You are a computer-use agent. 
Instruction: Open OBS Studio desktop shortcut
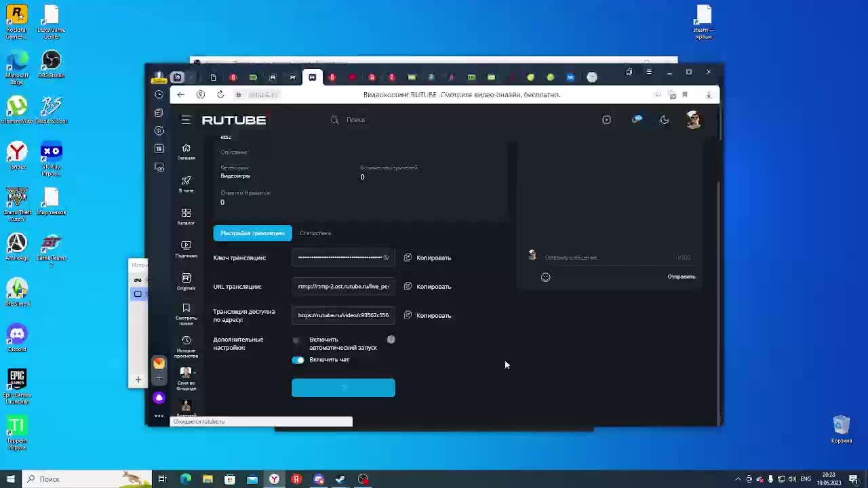[52, 65]
